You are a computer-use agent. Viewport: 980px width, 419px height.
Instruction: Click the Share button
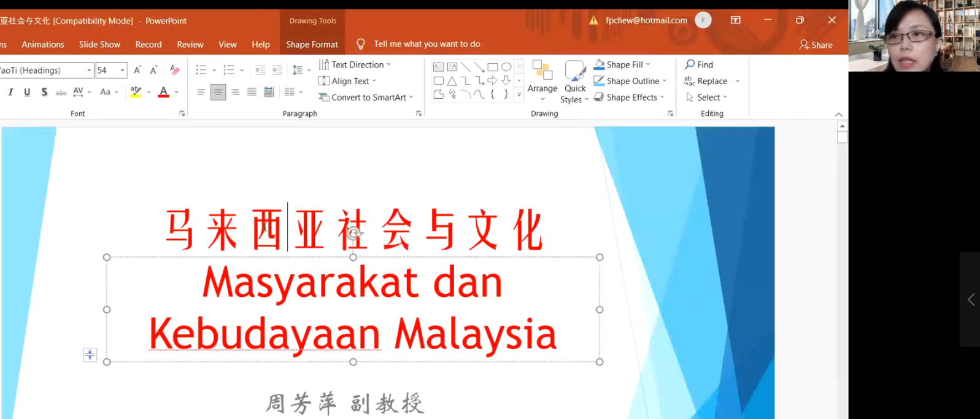pyautogui.click(x=816, y=45)
